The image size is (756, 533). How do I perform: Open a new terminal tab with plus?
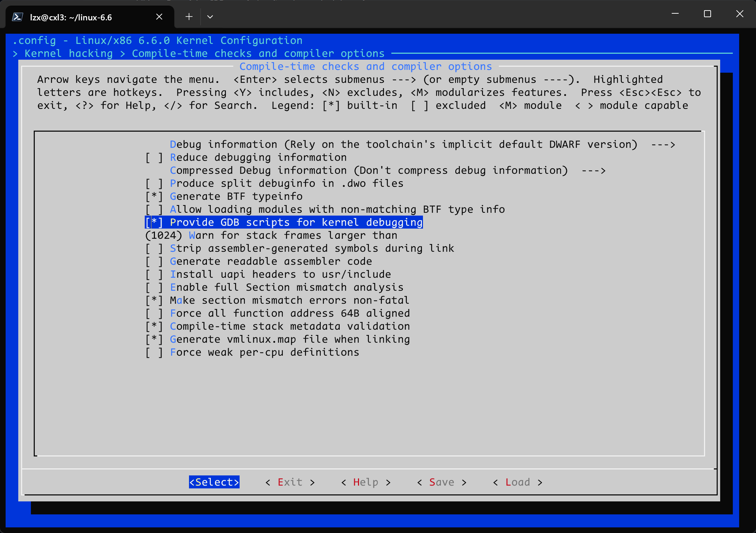coord(189,17)
